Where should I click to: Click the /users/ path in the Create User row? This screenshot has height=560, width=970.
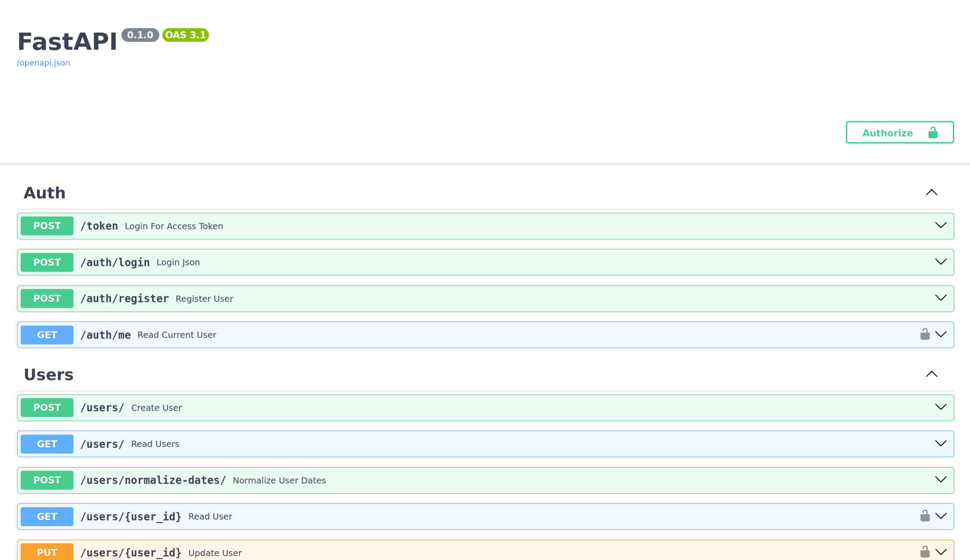102,407
